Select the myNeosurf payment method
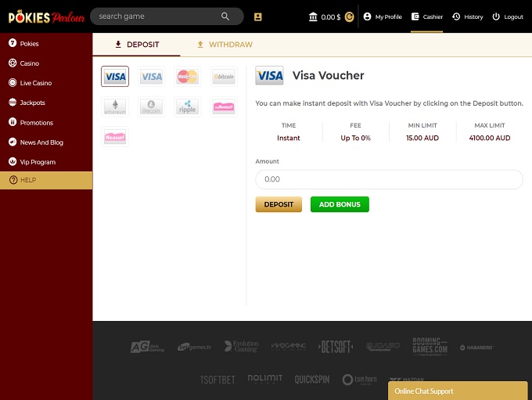 (x=223, y=106)
